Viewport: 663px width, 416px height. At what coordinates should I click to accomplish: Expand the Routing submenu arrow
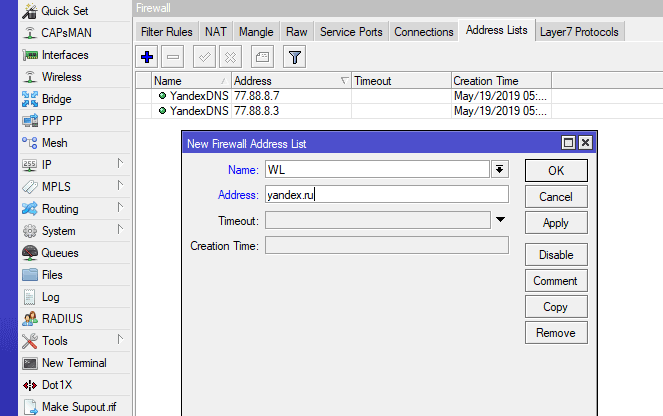pyautogui.click(x=120, y=207)
